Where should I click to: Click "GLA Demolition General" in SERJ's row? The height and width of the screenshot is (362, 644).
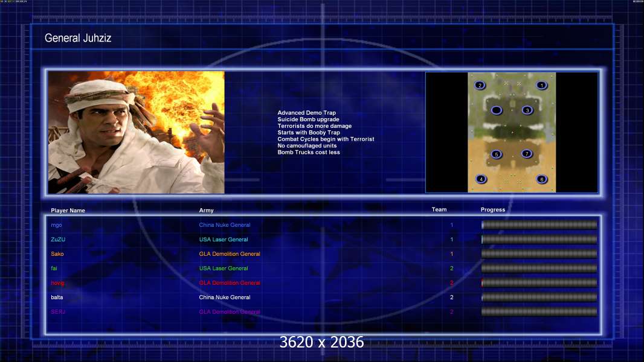click(230, 312)
